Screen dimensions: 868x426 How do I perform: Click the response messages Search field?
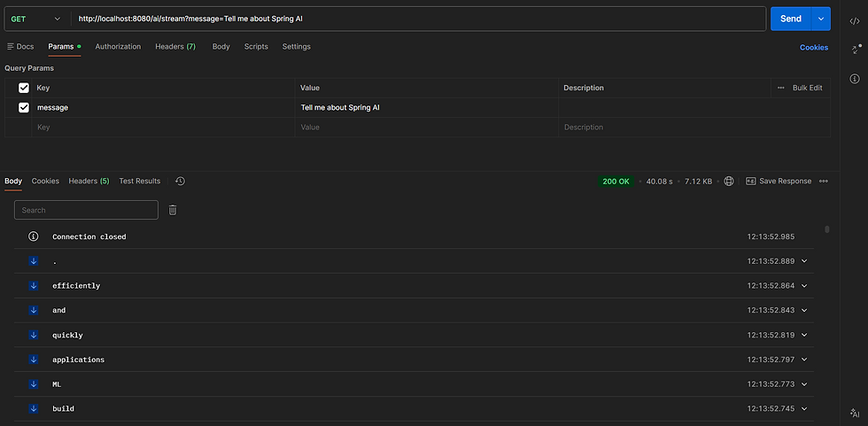[87, 210]
